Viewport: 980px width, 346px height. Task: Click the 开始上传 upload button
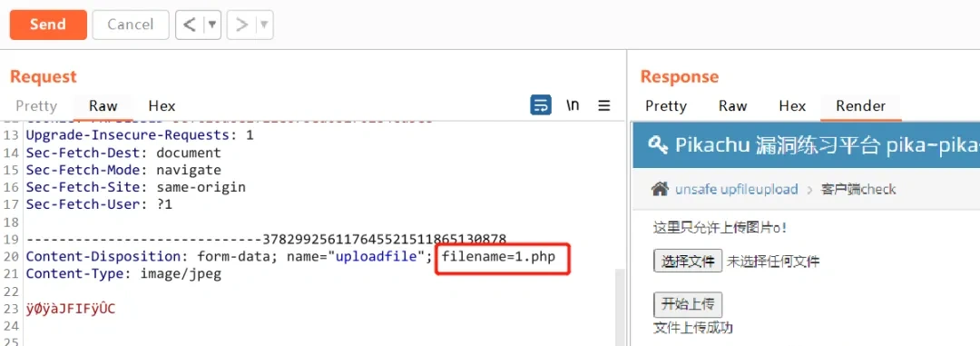(x=688, y=305)
